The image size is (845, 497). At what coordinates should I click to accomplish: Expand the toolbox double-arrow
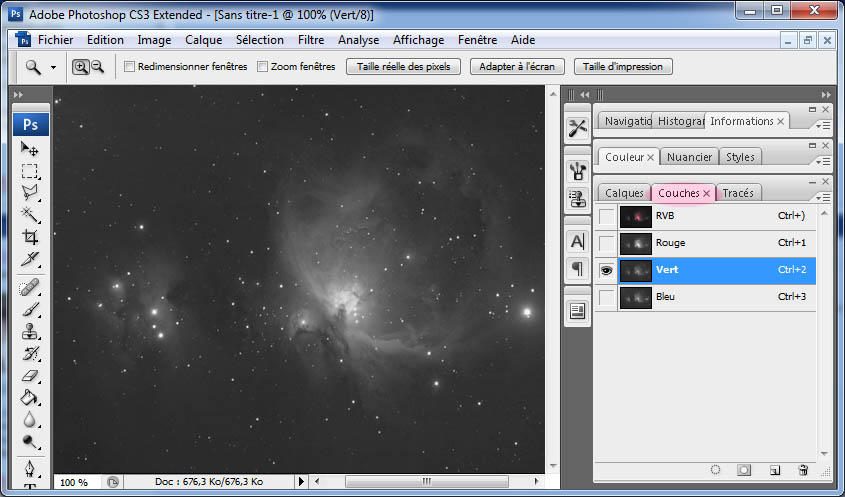18,95
